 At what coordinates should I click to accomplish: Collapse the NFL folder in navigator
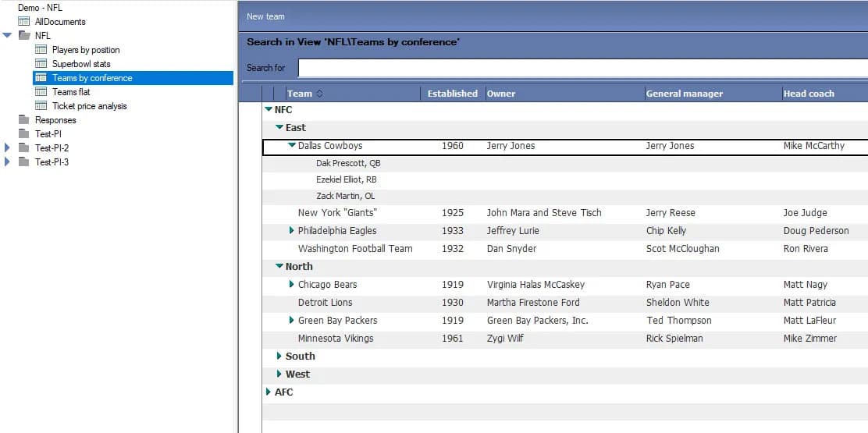coord(7,35)
